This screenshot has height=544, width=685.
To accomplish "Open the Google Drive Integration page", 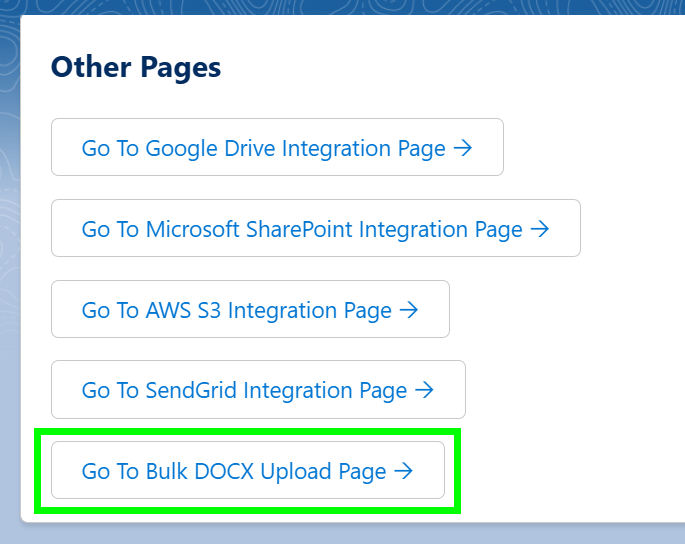I will point(276,148).
